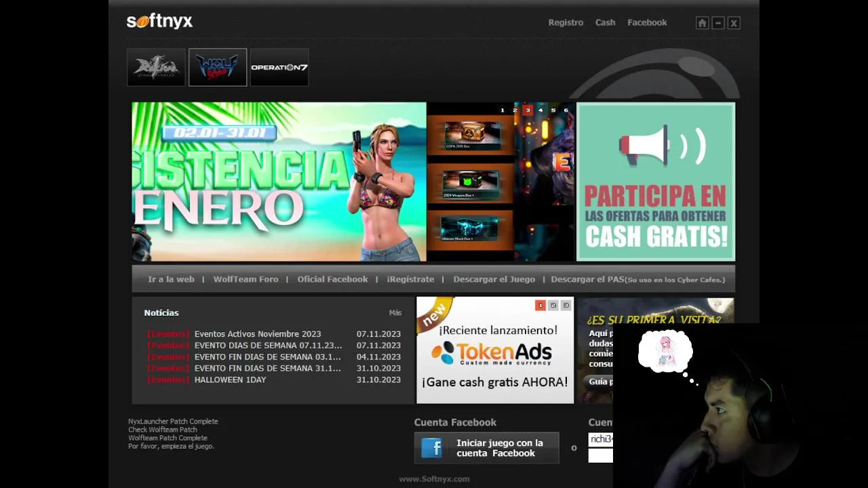
Task: Click the 2024 Weapon Box thumbnail
Action: coord(471,184)
